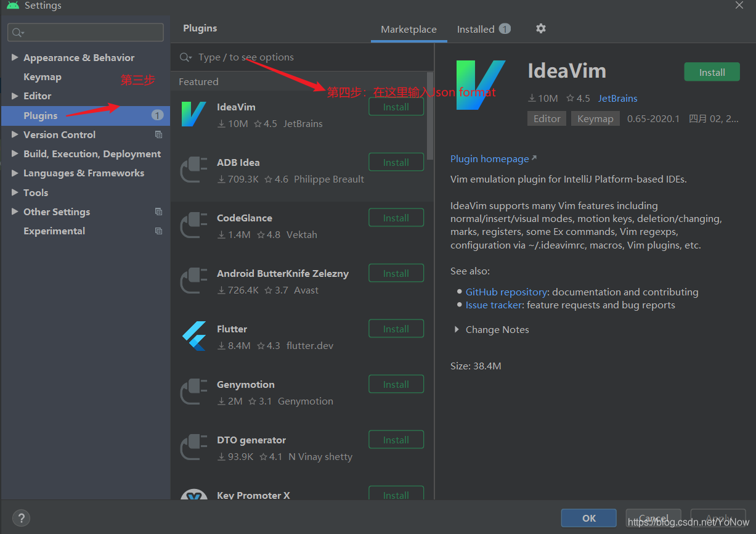756x534 pixels.
Task: Expand the Editor settings node
Action: 15,96
